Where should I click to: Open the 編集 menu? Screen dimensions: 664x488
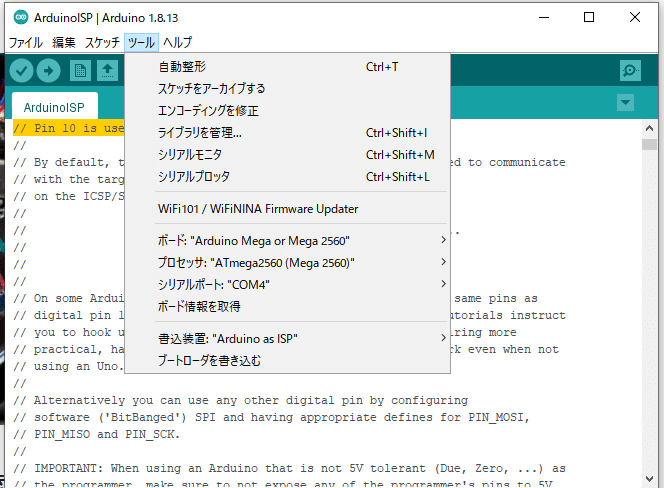pos(64,42)
